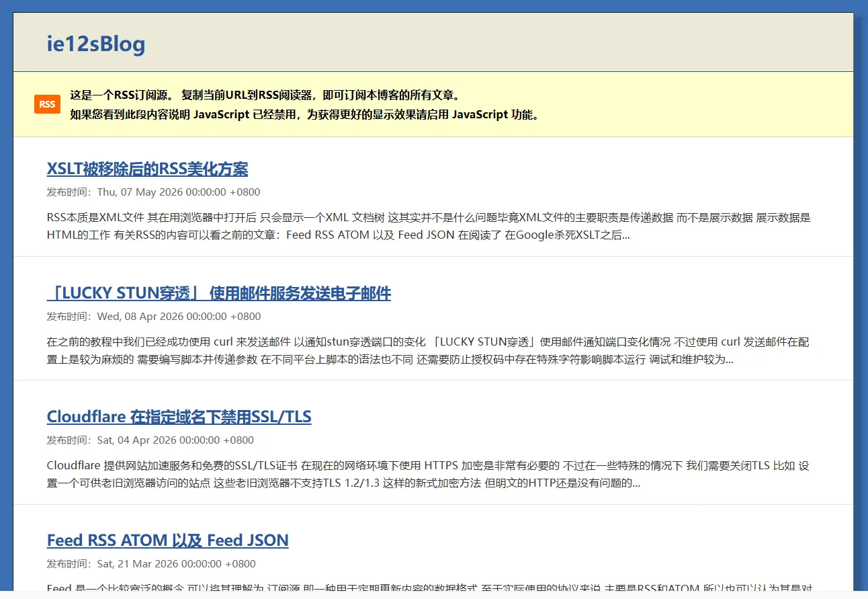Open the ie12sBlog site title
The image size is (868, 599).
click(96, 44)
